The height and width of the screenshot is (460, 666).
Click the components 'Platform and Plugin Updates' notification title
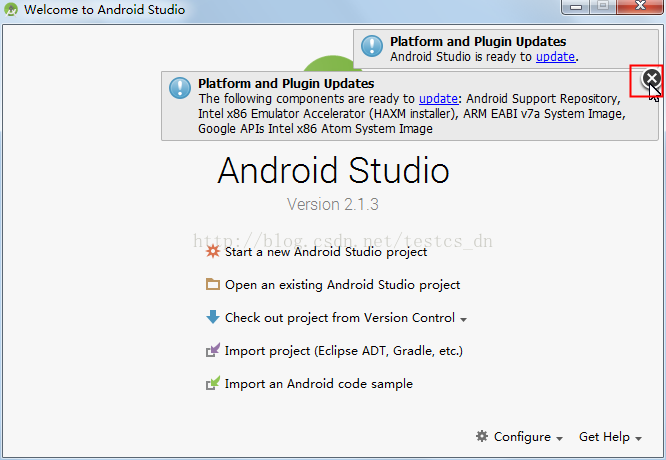click(x=286, y=84)
